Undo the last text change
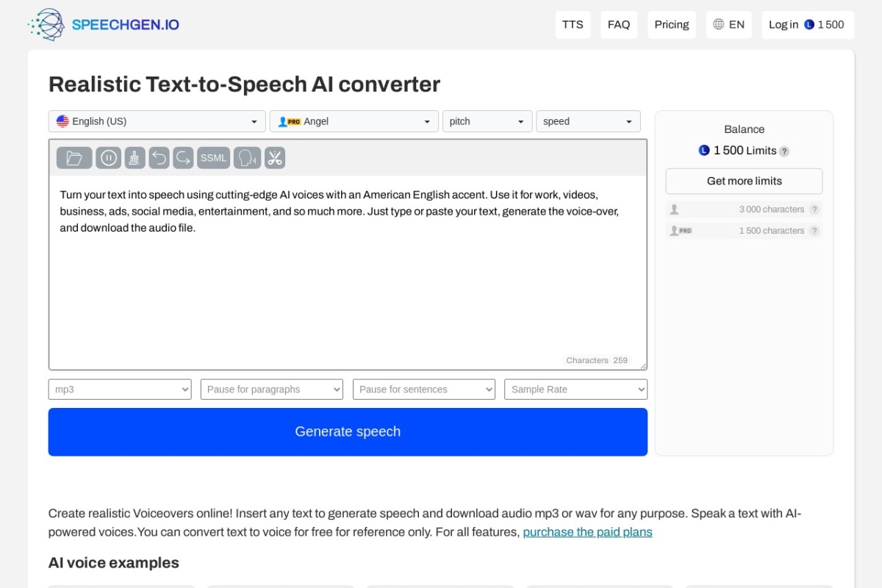This screenshot has height=588, width=882. pyautogui.click(x=159, y=157)
